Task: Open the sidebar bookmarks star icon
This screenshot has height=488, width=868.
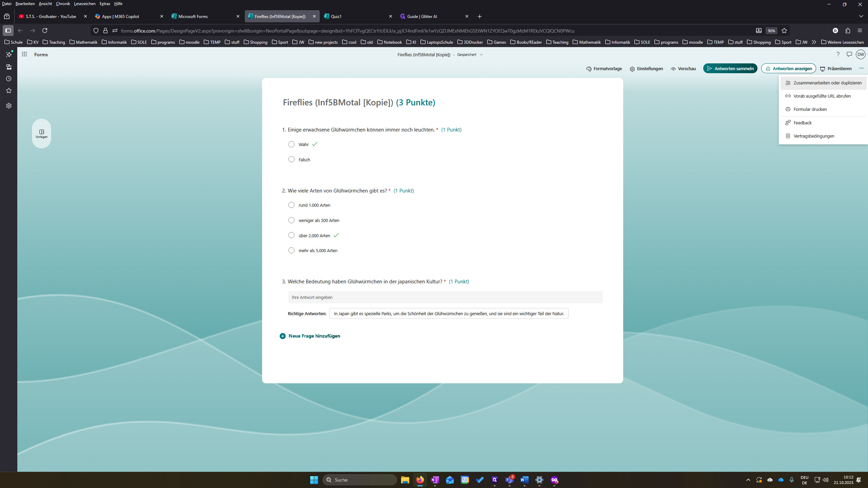Action: tap(9, 90)
